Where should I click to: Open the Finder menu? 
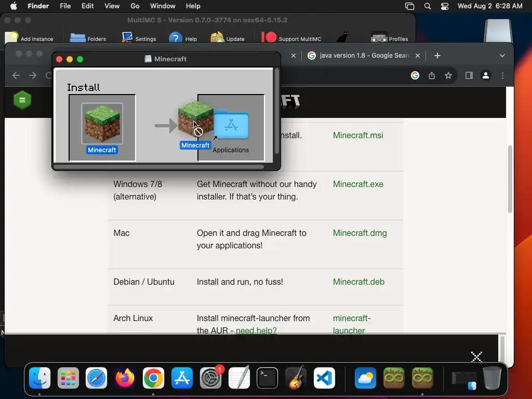coord(38,6)
